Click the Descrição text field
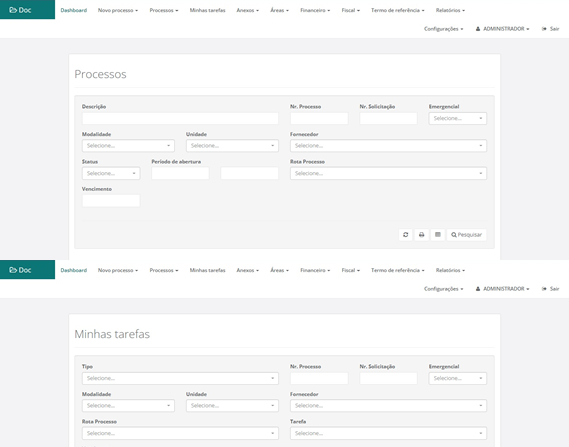569x447 pixels. click(x=180, y=118)
